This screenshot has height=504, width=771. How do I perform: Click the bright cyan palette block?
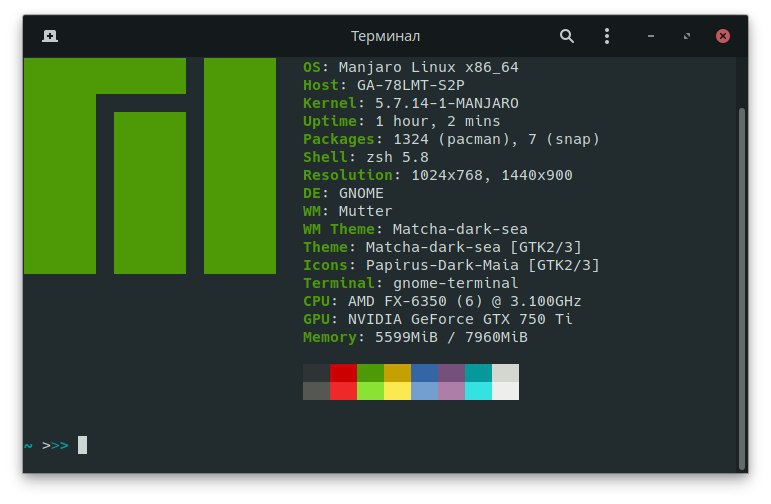pos(478,391)
